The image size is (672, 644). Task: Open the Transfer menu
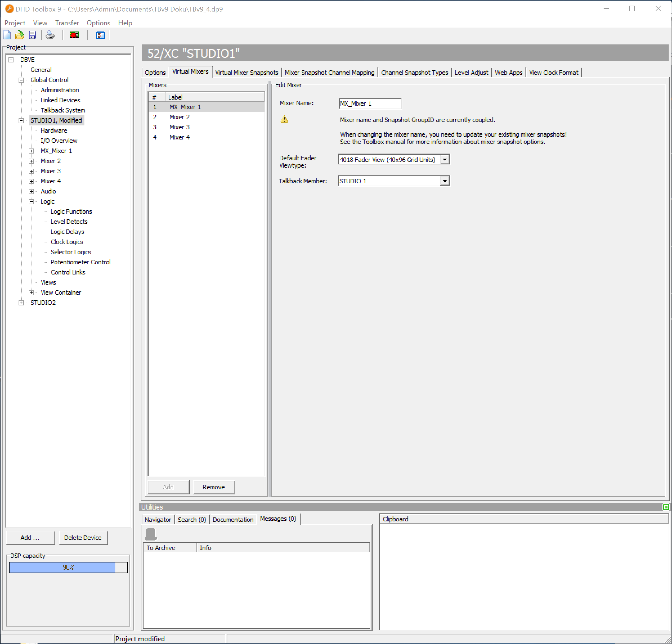tap(67, 23)
